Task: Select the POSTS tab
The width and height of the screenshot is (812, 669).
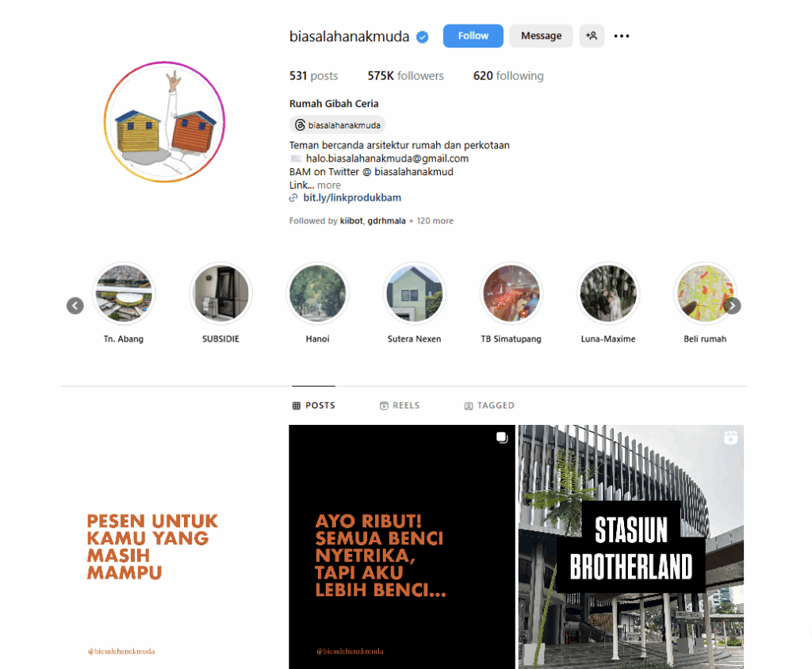Action: (314, 405)
